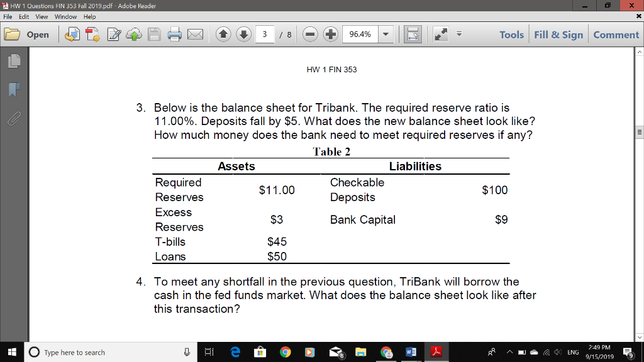View document Attachments via paperclip icon
Image resolution: width=644 pixels, height=362 pixels.
pos(14,118)
